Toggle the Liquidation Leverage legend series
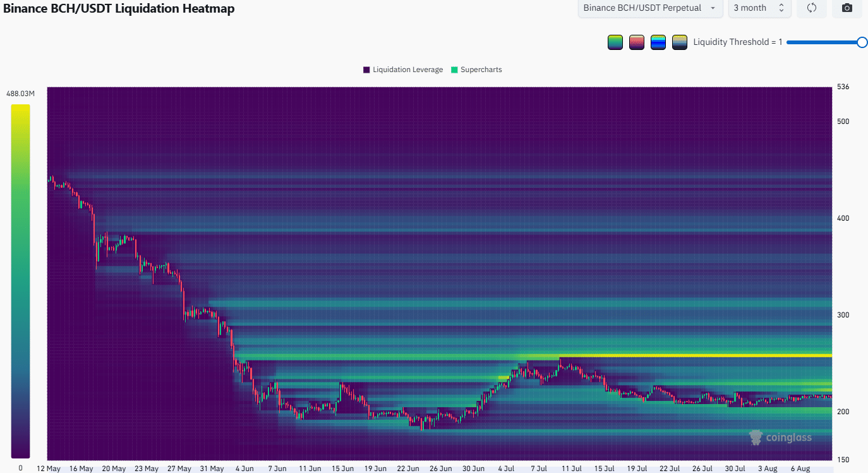This screenshot has height=473, width=868. pos(403,70)
